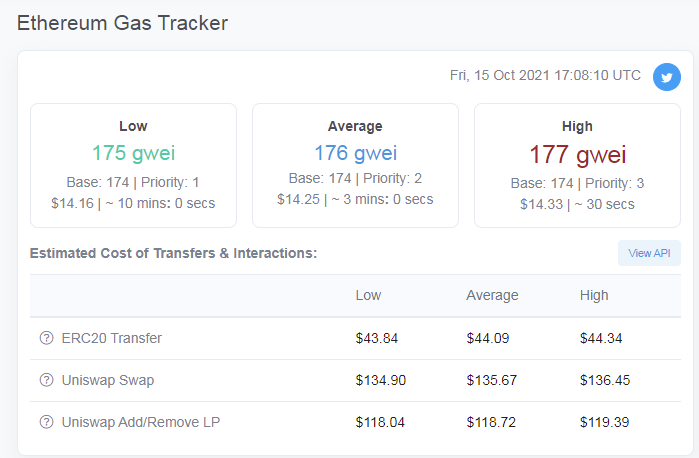Viewport: 699px width, 458px height.
Task: Click the Uniswap Swap question mark icon
Action: tap(46, 380)
